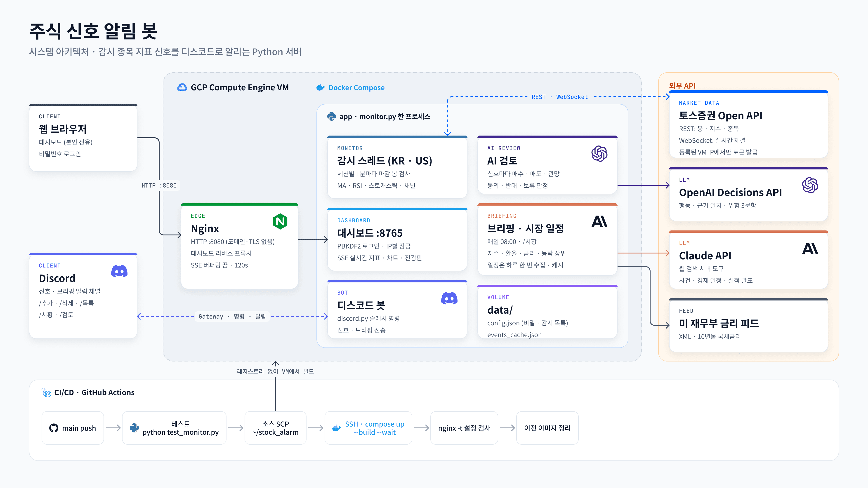Viewport: 868px width, 488px height.
Task: Click the Docker Compose label text
Action: (x=356, y=88)
